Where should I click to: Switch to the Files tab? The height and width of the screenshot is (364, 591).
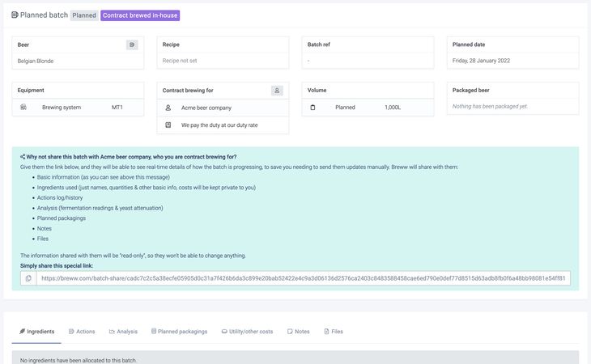coord(334,332)
